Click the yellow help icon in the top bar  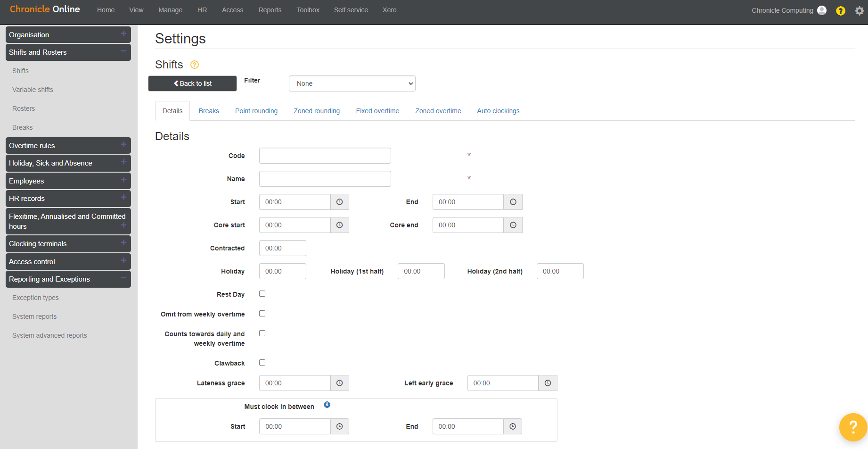[x=841, y=10]
